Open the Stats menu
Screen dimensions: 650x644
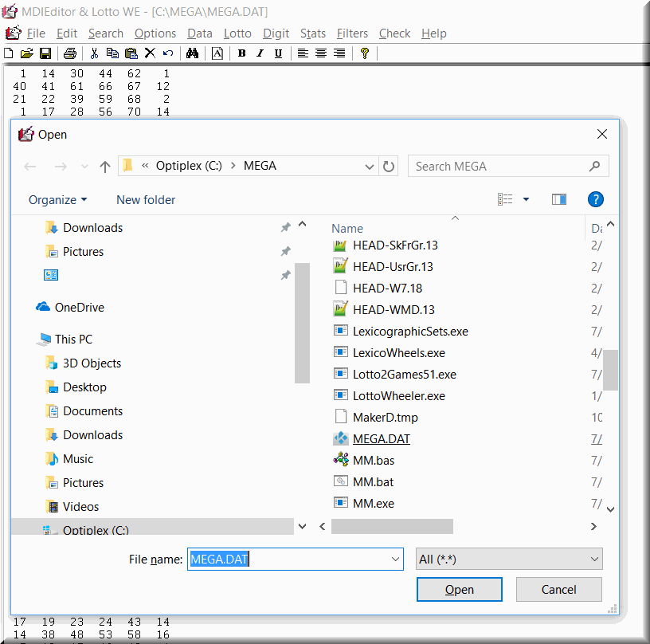tap(313, 33)
